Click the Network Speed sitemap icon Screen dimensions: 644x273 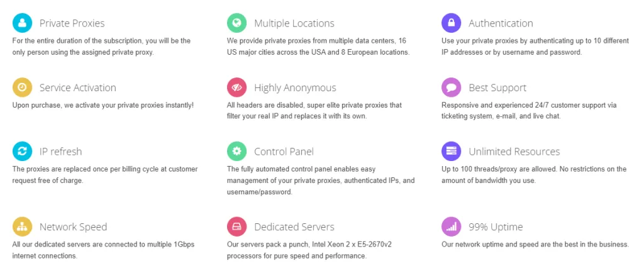pyautogui.click(x=22, y=227)
